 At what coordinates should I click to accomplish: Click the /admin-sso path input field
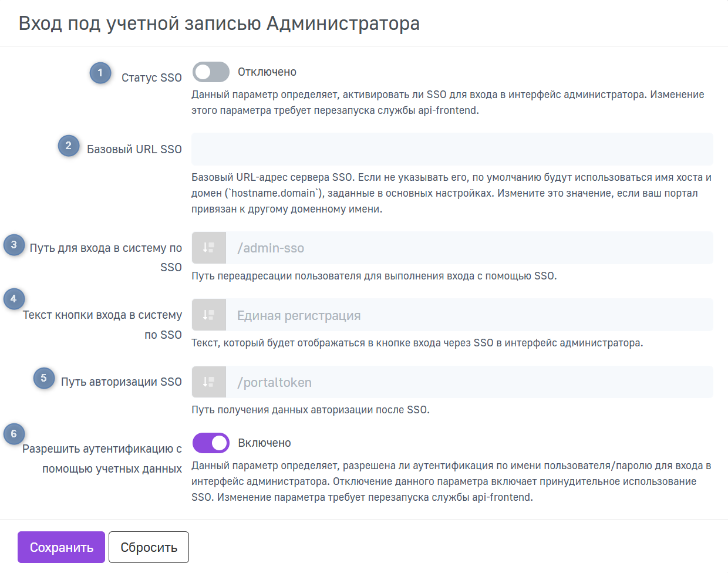[470, 248]
